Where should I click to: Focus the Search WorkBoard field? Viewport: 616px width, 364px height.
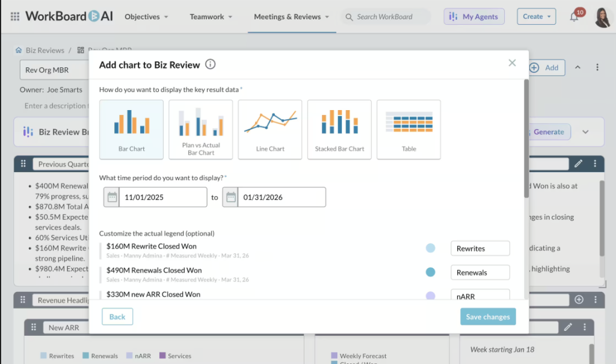pyautogui.click(x=385, y=16)
